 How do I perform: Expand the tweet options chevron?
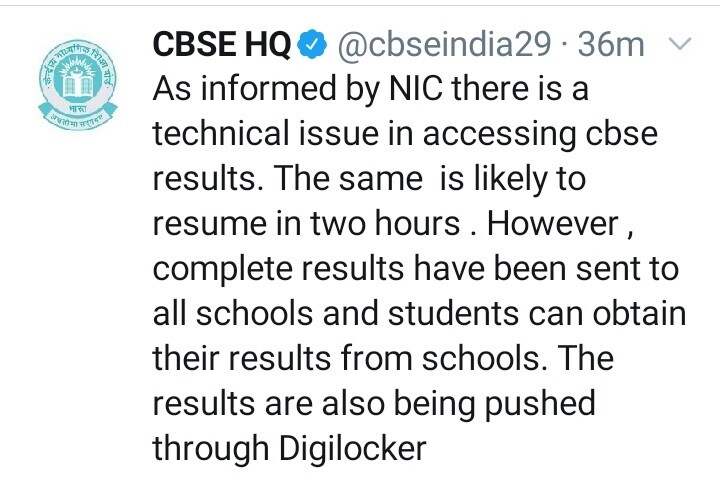coord(680,44)
